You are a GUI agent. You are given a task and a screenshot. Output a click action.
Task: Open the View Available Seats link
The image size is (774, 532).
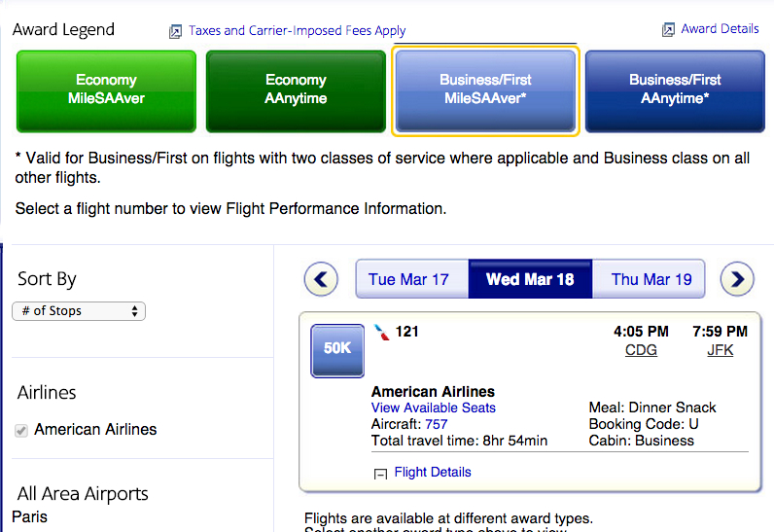[433, 408]
